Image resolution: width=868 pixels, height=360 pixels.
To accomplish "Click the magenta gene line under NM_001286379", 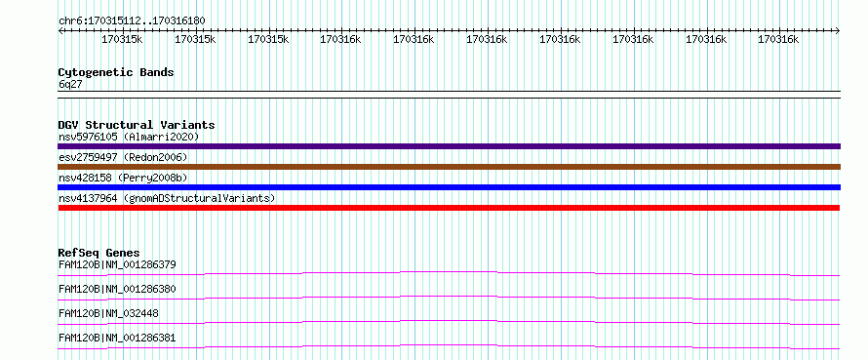I will (x=449, y=272).
